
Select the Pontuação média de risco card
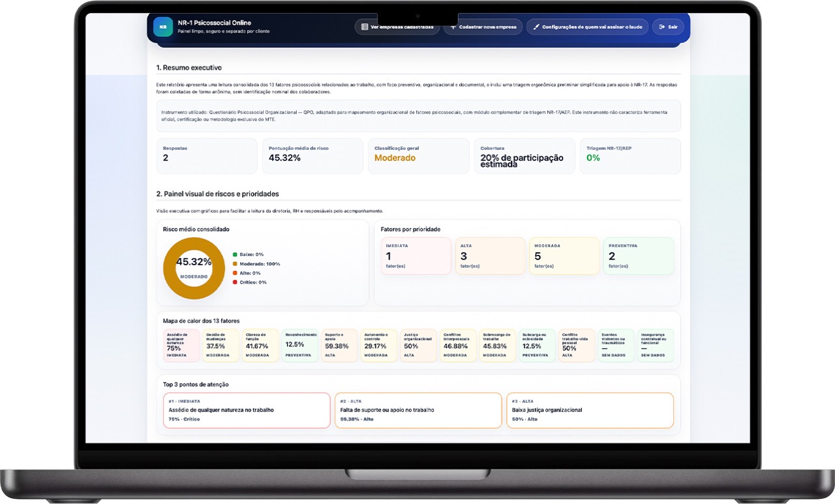coord(312,156)
